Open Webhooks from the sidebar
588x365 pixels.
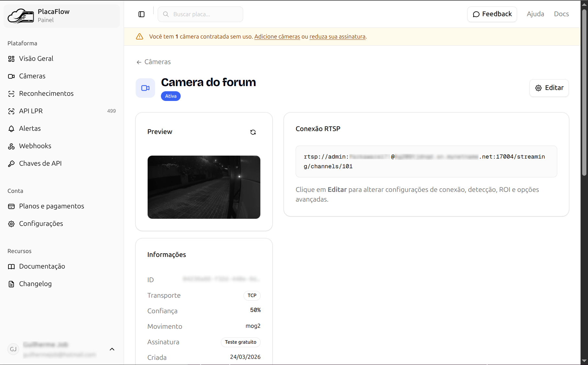(x=35, y=146)
